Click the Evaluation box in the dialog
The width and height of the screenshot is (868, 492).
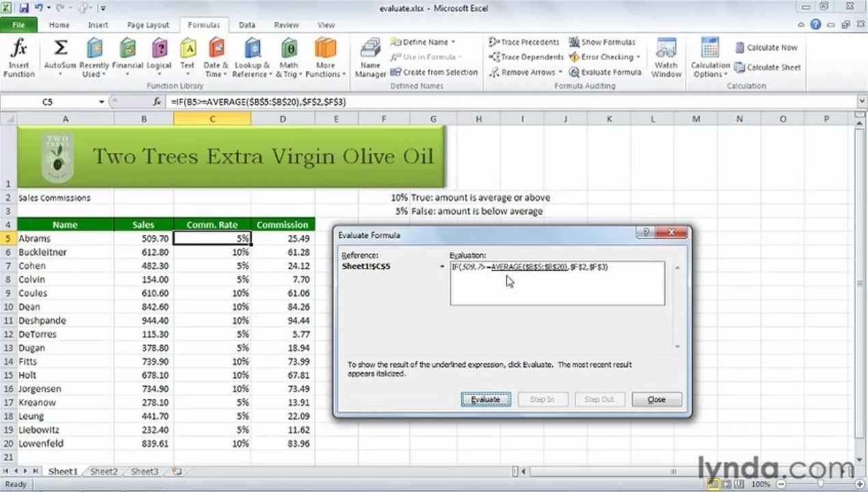(557, 283)
